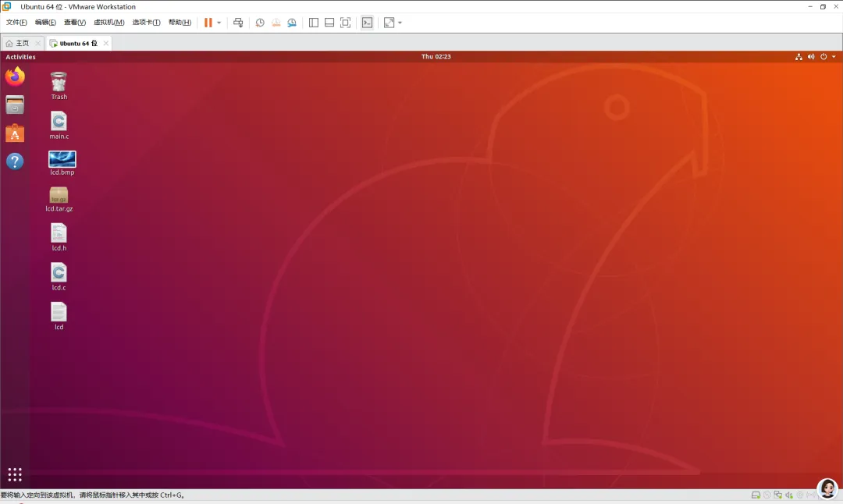Revert to the previous snapshot
This screenshot has width=843, height=504.
276,23
